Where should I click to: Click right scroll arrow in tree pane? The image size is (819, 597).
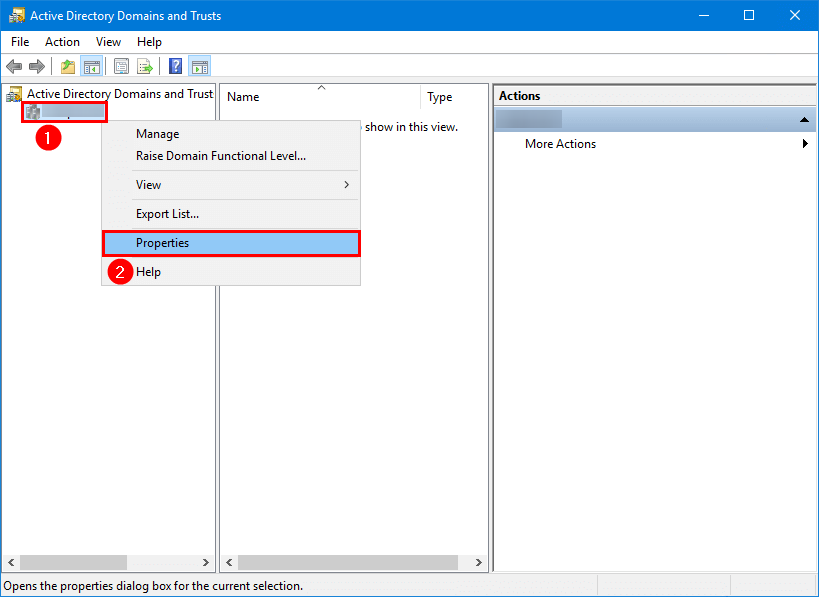[x=205, y=563]
